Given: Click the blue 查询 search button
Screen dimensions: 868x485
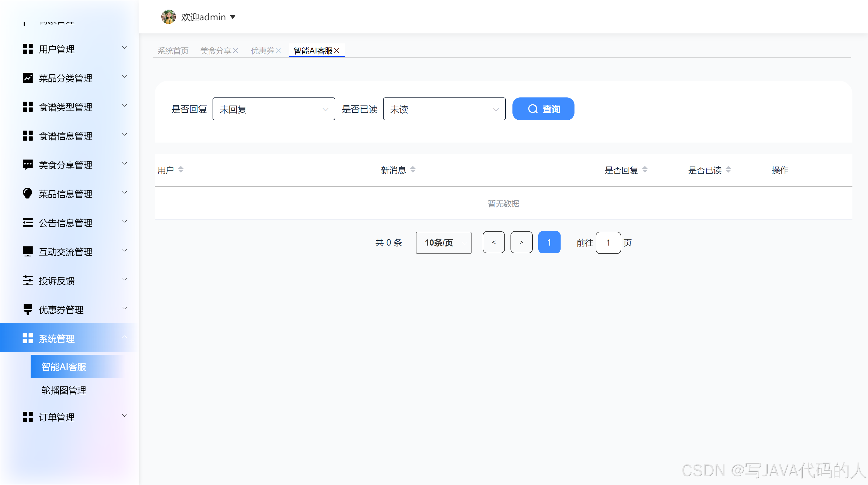Looking at the screenshot, I should (544, 109).
